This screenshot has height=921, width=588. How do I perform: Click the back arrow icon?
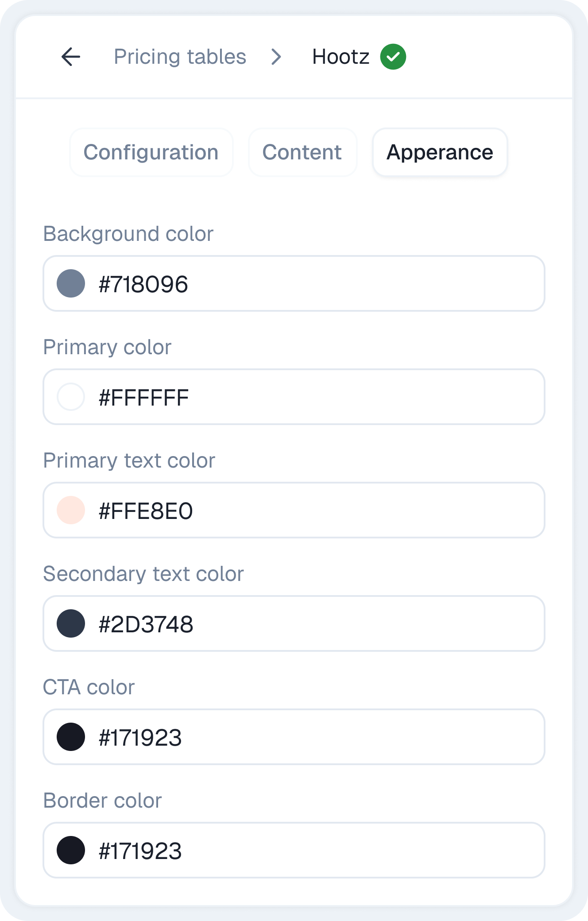click(x=71, y=57)
